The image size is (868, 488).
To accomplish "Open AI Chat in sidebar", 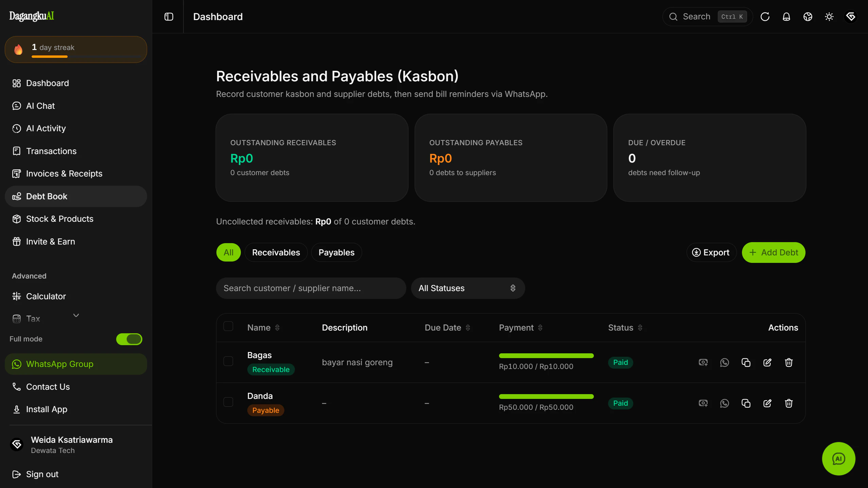I will (x=76, y=106).
